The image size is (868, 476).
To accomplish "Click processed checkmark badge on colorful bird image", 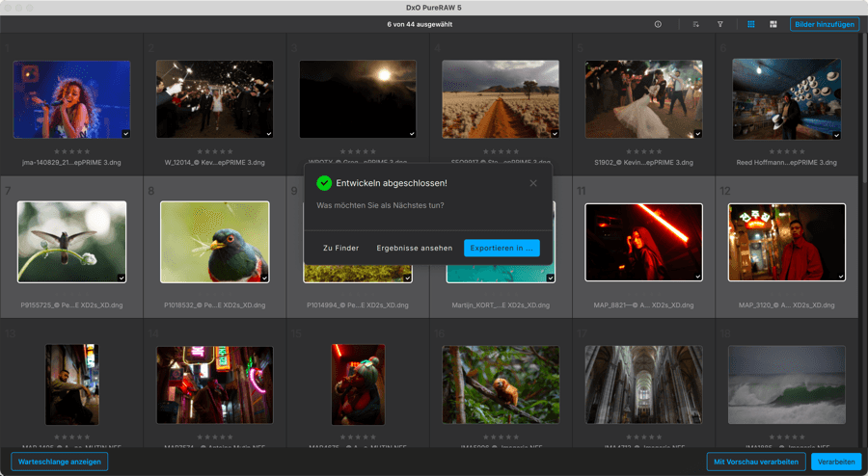I will (264, 278).
